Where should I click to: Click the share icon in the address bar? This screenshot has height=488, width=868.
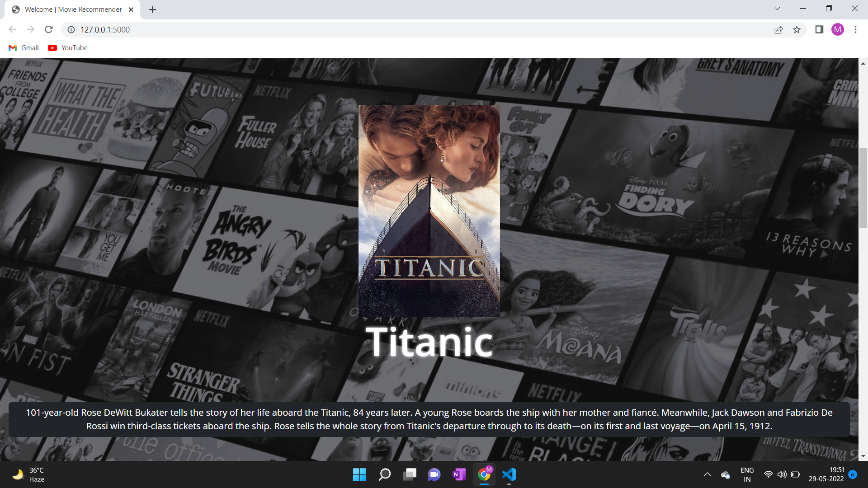pos(778,29)
